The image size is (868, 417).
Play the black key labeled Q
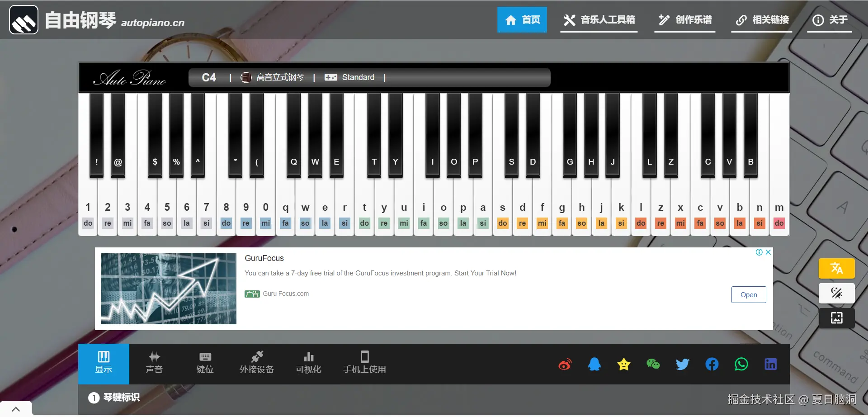click(294, 135)
